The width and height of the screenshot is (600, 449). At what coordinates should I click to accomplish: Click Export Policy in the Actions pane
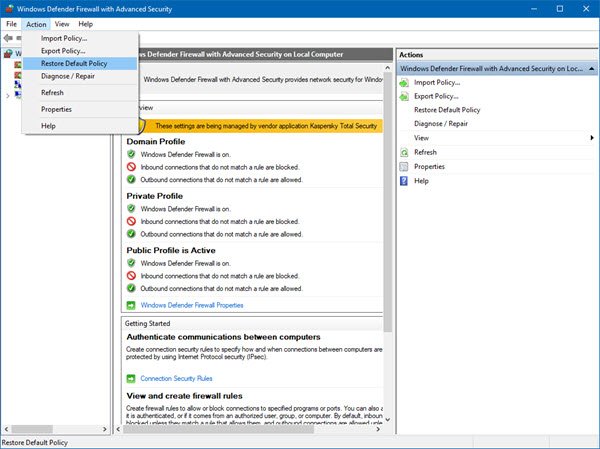click(436, 96)
